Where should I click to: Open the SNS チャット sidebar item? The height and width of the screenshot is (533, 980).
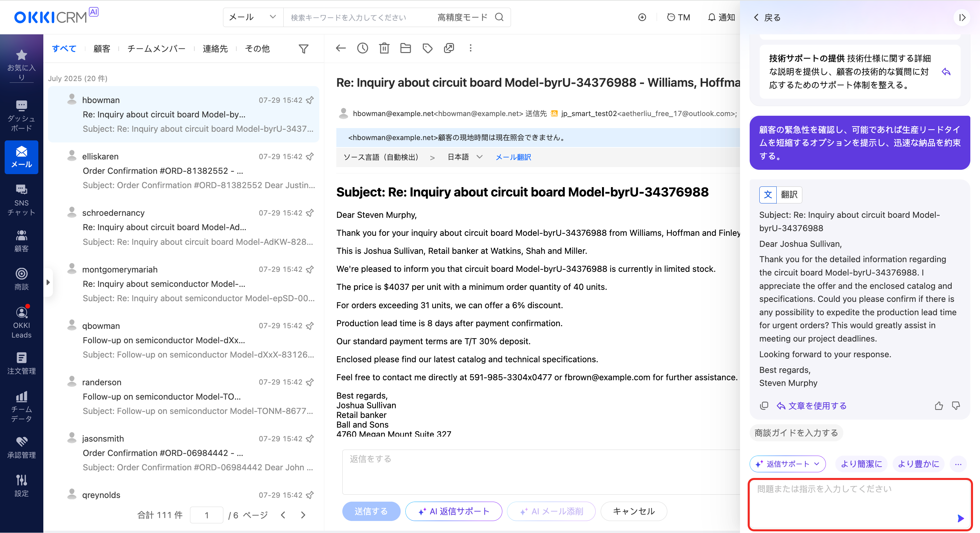[x=21, y=200]
